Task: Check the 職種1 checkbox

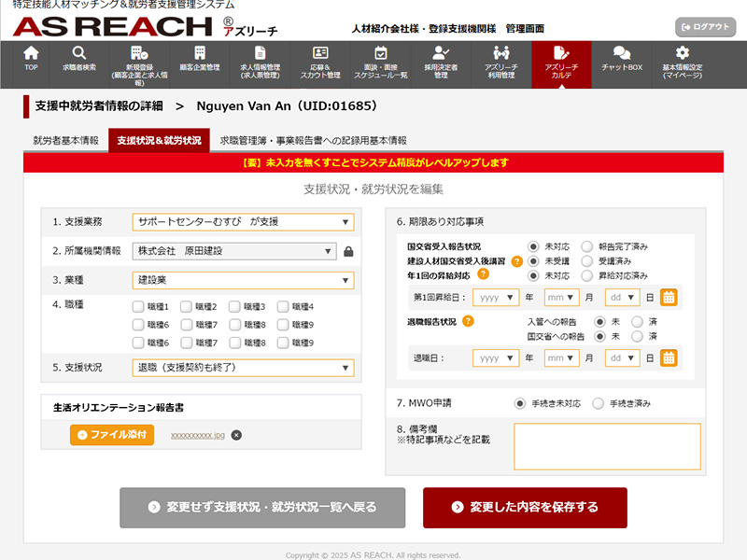Action: [138, 307]
